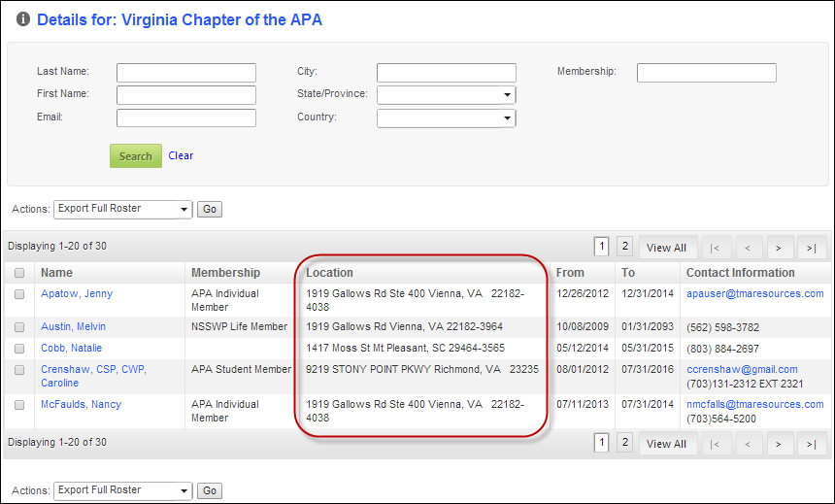Open the State/Province dropdown
The width and height of the screenshot is (835, 504).
(447, 95)
